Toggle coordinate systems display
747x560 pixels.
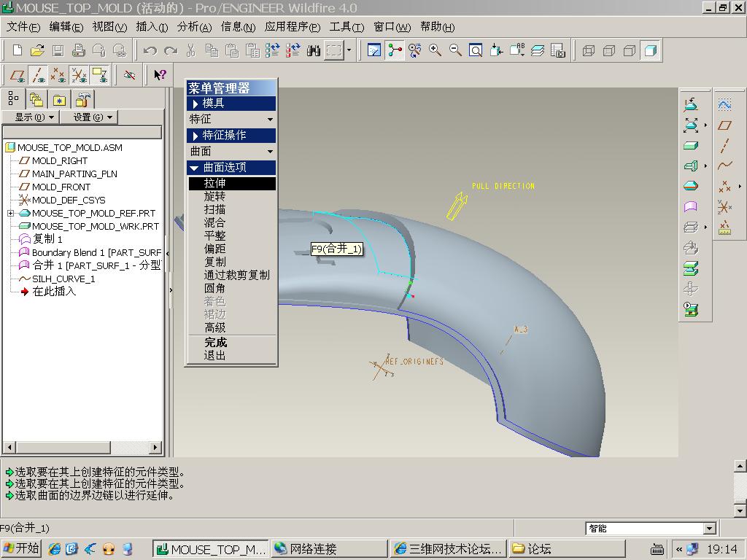[x=79, y=75]
